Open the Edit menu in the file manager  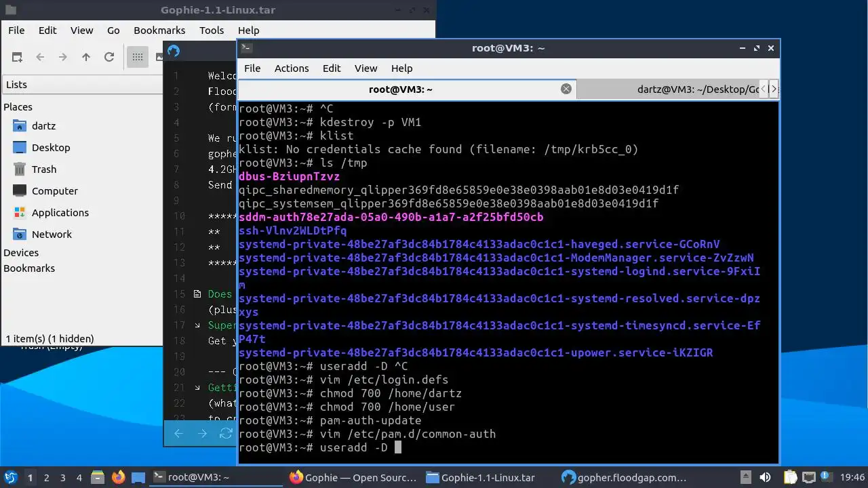click(x=47, y=30)
